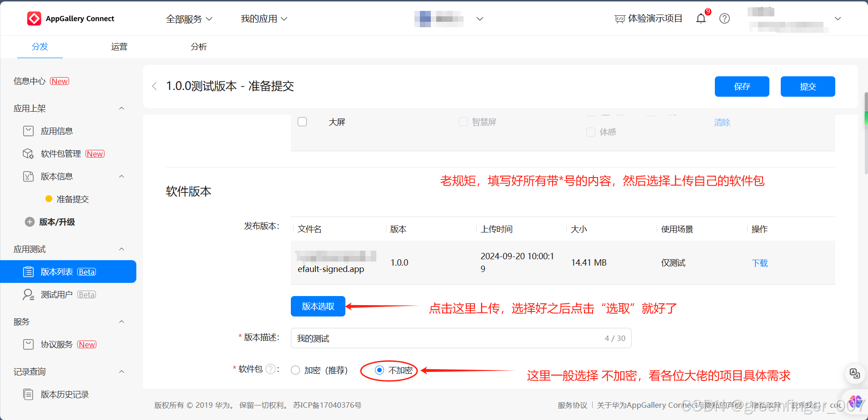Check the 体感 checkbox
This screenshot has height=420, width=868.
(591, 132)
